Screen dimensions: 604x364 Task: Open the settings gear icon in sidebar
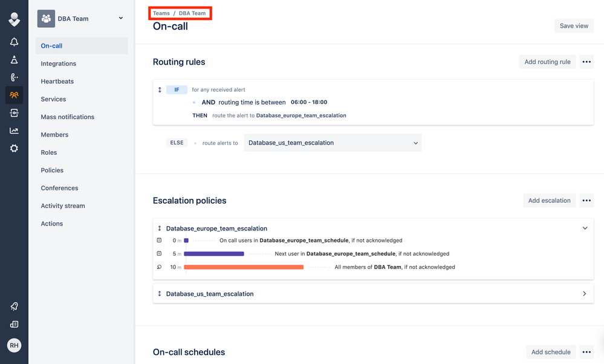(14, 148)
